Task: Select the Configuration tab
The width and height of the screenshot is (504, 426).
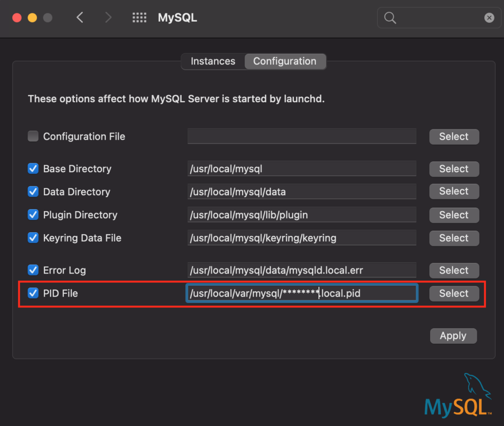Action: click(284, 61)
